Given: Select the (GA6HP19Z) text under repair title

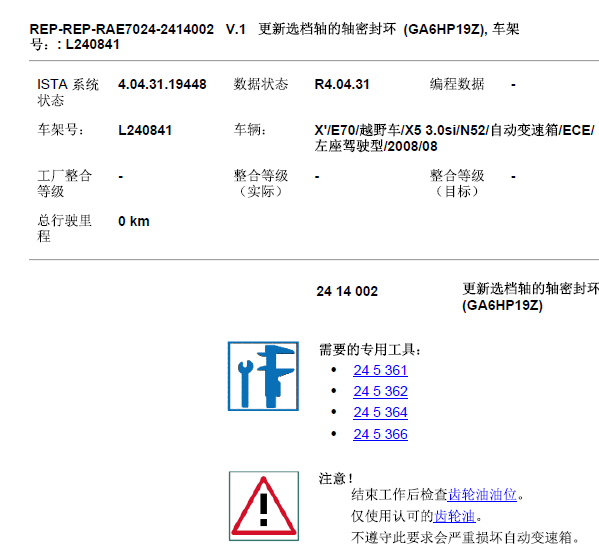Looking at the screenshot, I should tap(502, 305).
